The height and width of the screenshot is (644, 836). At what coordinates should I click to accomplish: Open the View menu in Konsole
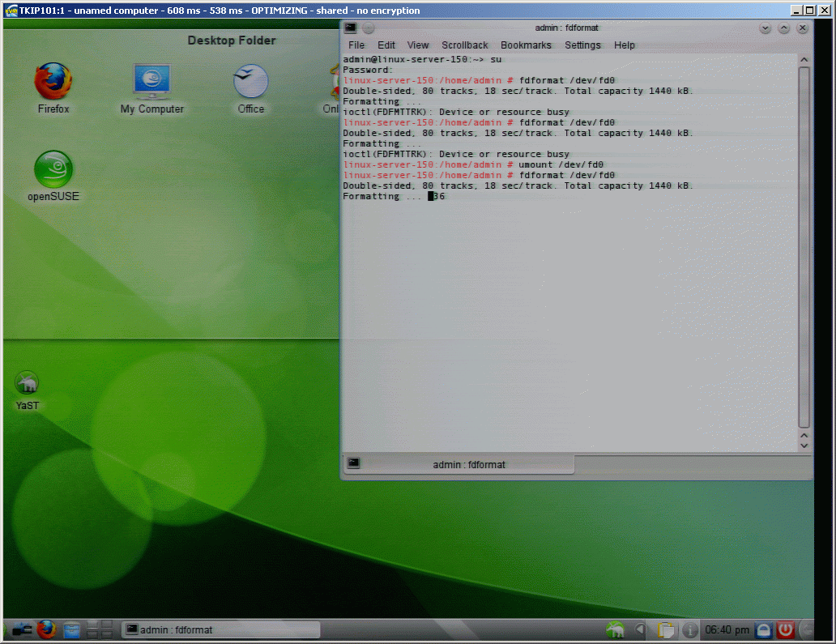tap(417, 45)
